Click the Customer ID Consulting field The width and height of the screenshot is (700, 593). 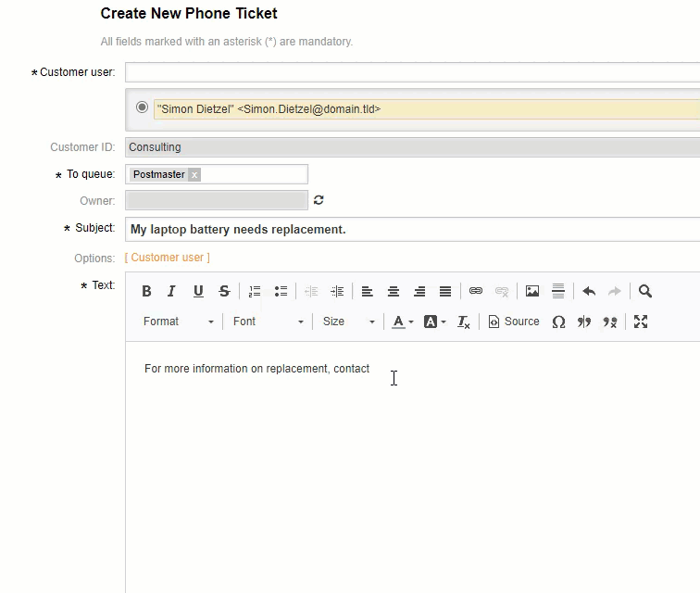tap(413, 147)
